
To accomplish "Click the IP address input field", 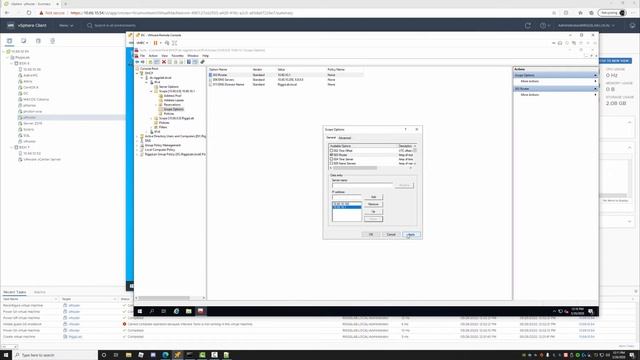I will tap(347, 197).
